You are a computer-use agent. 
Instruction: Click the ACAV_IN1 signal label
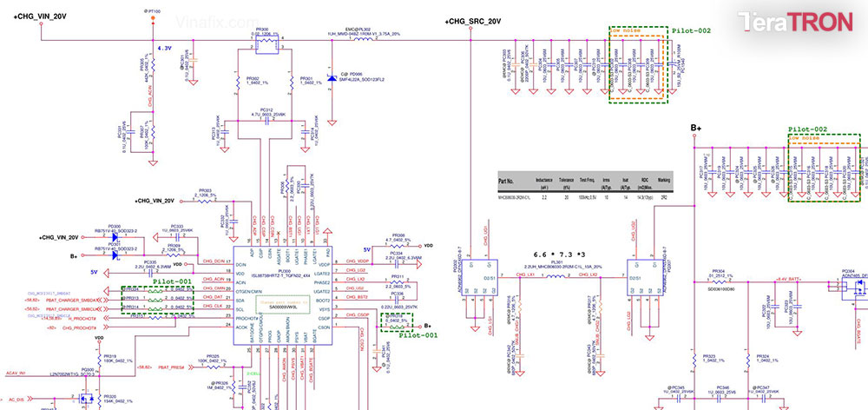[16, 374]
